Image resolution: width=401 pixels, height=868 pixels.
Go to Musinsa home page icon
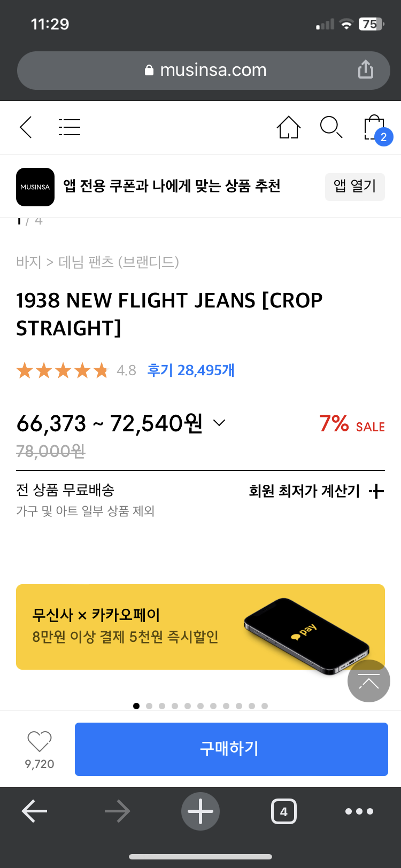coord(288,127)
